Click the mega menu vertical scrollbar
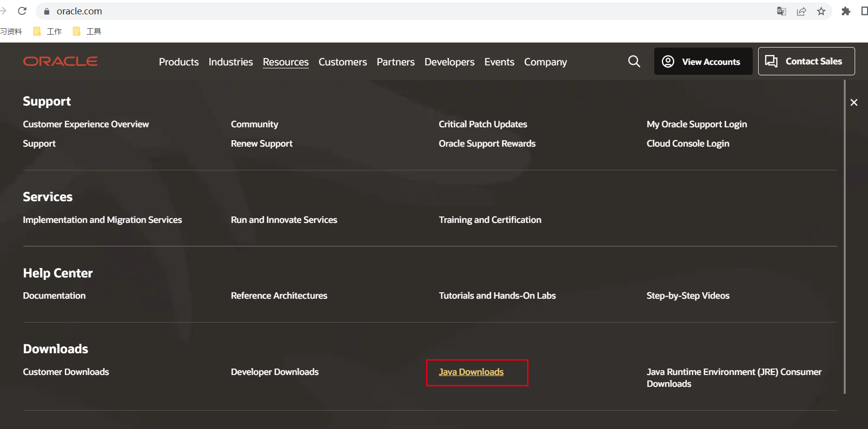868x429 pixels. pyautogui.click(x=845, y=237)
